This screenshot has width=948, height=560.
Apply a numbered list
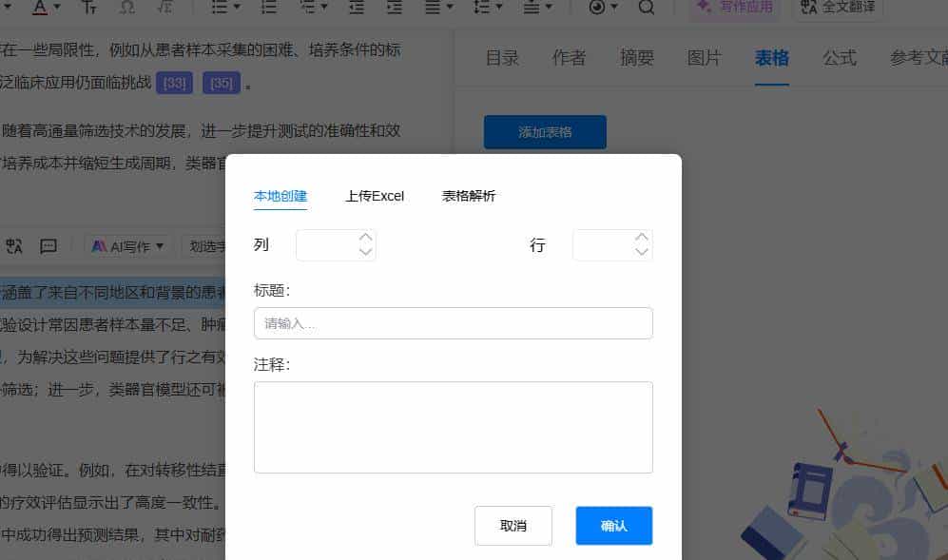tap(268, 8)
